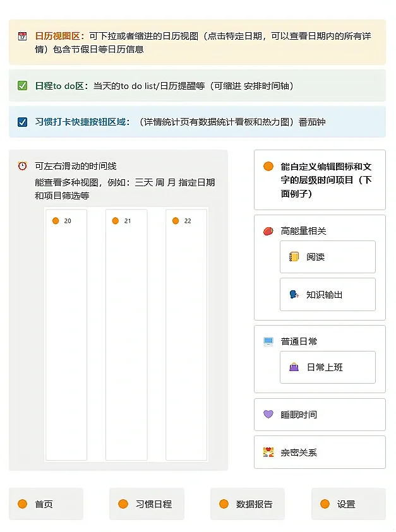396x532 pixels.
Task: Click the day 20 timeline column
Action: click(x=66, y=335)
